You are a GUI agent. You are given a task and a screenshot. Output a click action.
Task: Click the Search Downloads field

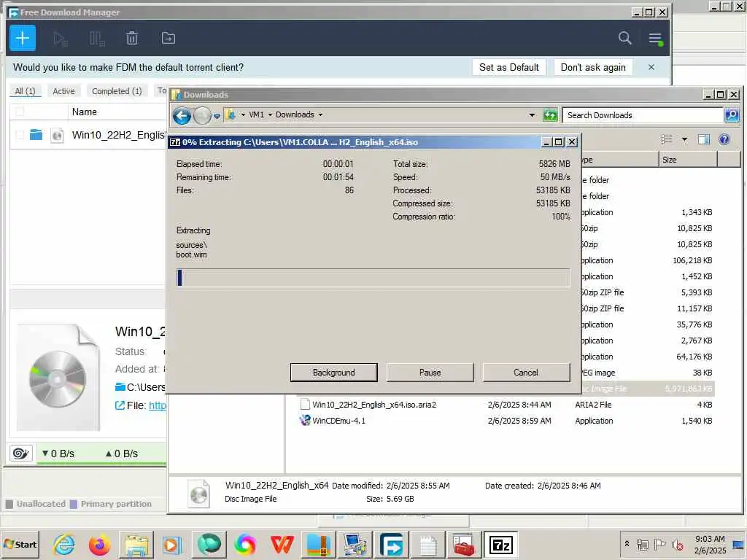point(643,115)
